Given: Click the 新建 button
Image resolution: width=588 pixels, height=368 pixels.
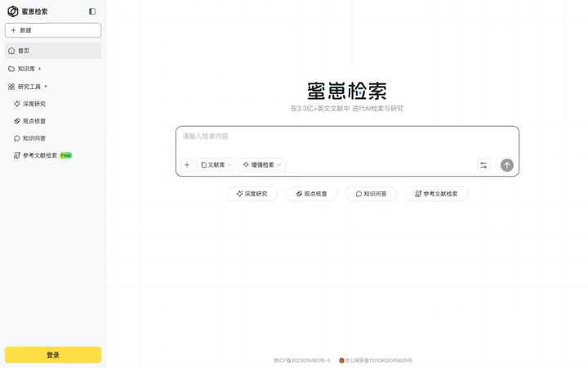Looking at the screenshot, I should click(53, 30).
